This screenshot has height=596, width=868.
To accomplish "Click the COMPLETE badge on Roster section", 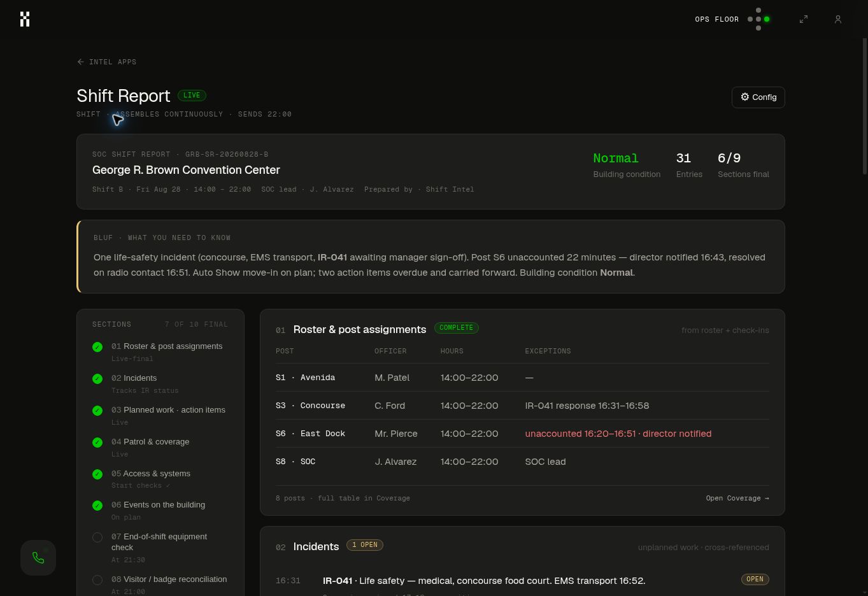I will pos(457,328).
